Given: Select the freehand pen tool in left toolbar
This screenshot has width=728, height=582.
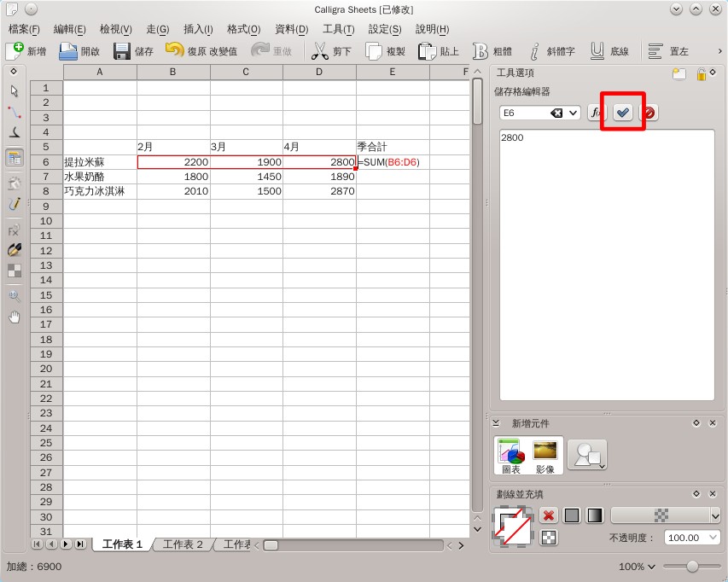Looking at the screenshot, I should [x=13, y=205].
